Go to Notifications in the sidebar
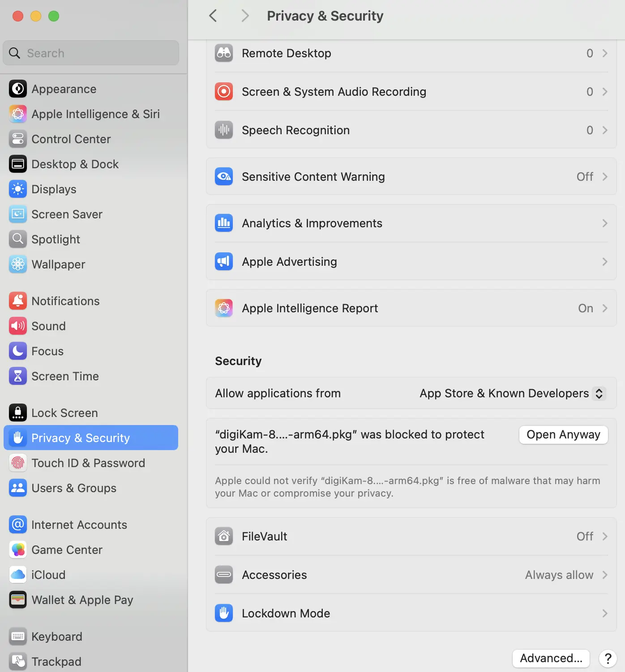The image size is (625, 672). (x=65, y=301)
